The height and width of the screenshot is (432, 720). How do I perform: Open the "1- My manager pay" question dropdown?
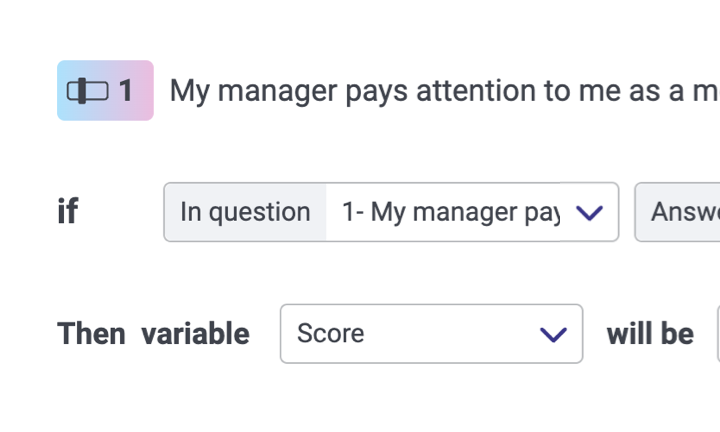coord(471,212)
